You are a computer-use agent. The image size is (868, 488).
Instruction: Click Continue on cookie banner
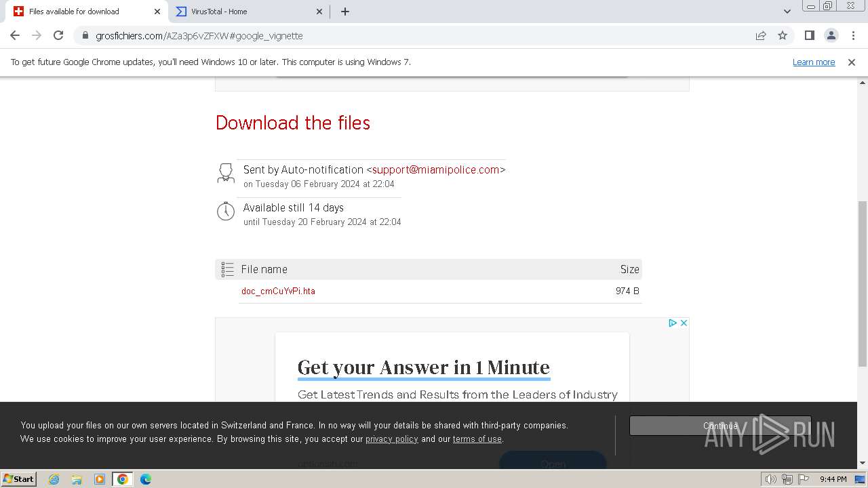pyautogui.click(x=720, y=426)
